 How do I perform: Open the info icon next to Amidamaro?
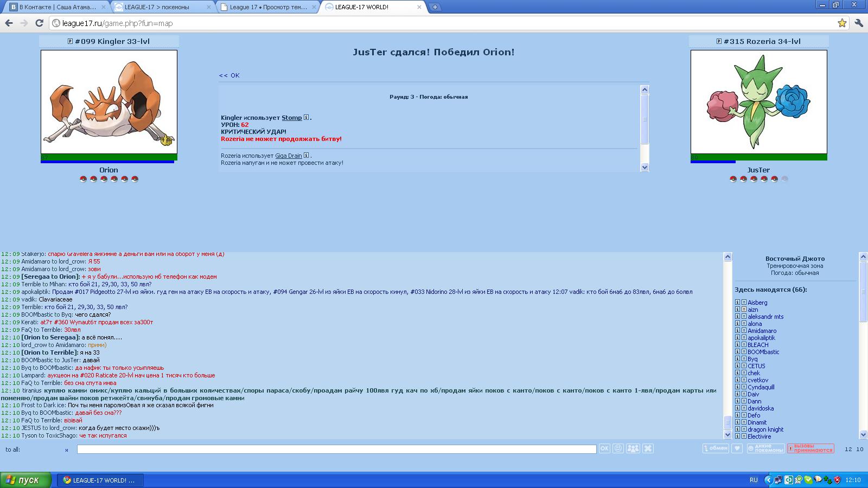[x=737, y=331]
